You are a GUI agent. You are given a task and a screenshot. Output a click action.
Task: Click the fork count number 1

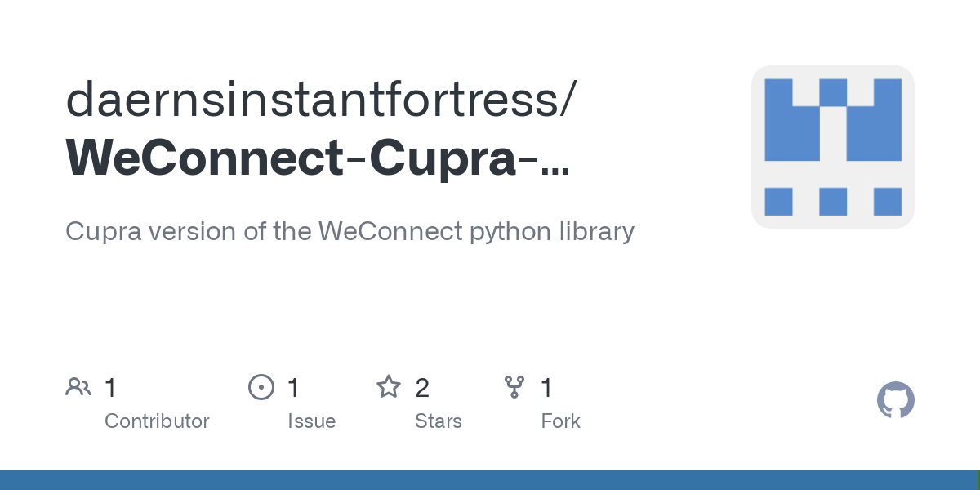pos(547,388)
